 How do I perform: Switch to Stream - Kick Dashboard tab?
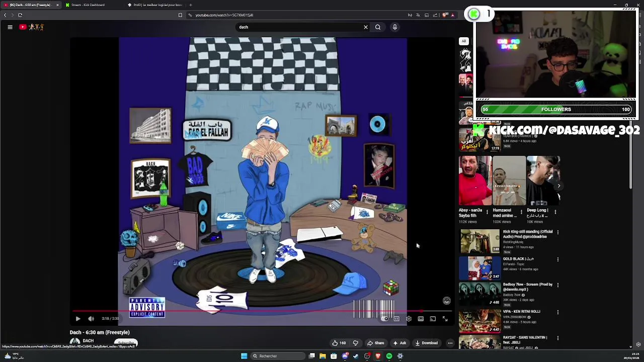[x=91, y=5]
